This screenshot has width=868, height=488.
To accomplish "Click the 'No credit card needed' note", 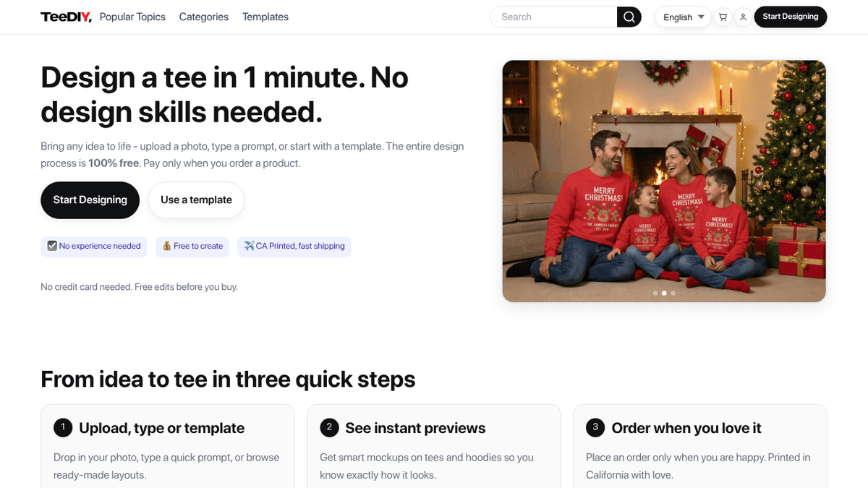I will 139,287.
